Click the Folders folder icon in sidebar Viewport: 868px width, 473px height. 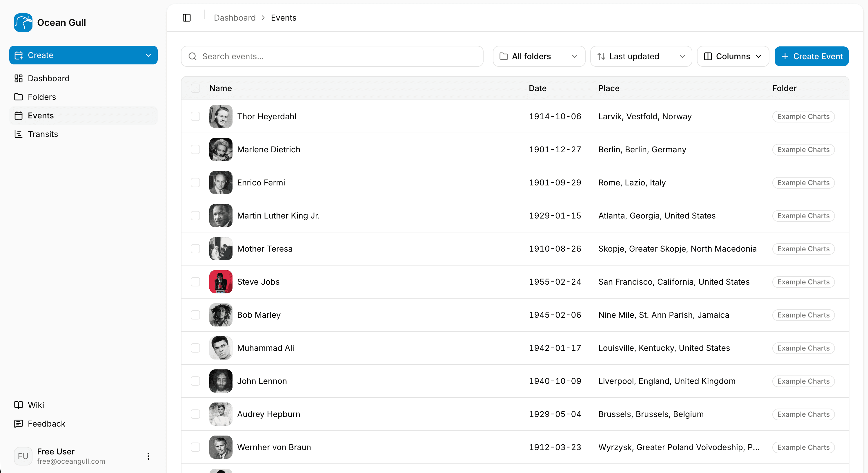19,97
